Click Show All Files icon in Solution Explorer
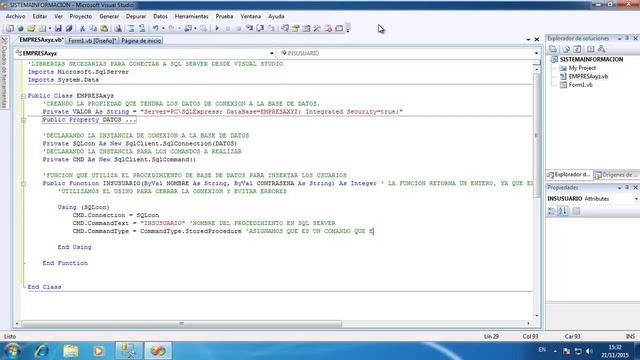 click(566, 49)
